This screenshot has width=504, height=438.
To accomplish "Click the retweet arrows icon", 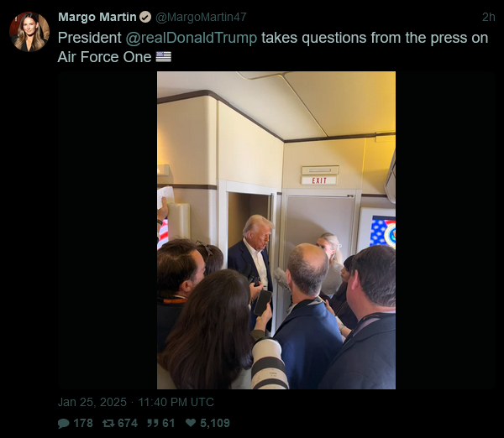I will tap(108, 423).
